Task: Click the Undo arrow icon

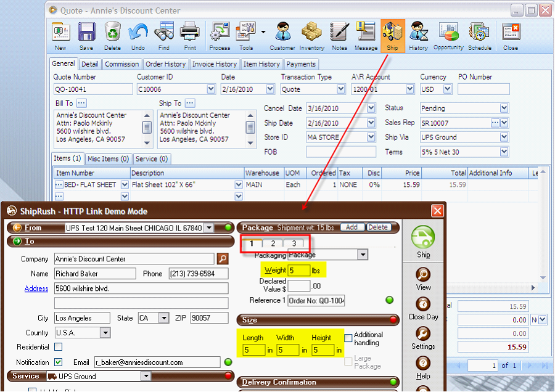Action: [138, 31]
